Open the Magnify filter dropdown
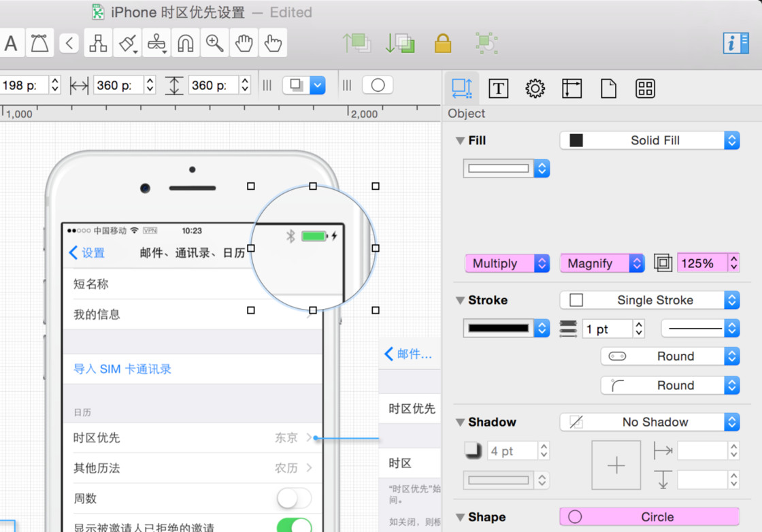Screen dimensions: 762x532 point(601,263)
